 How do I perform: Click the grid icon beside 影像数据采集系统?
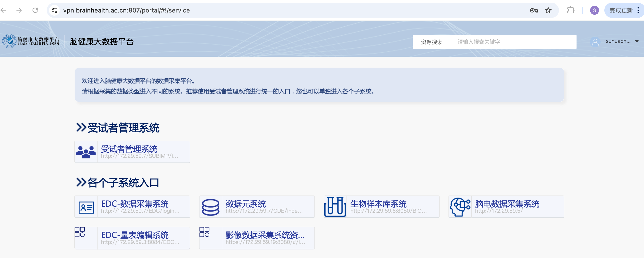tap(204, 232)
